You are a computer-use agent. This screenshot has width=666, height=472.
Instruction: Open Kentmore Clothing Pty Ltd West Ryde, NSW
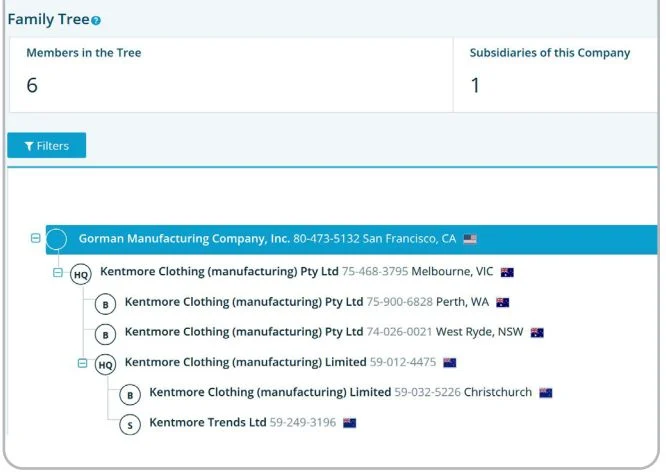click(244, 332)
